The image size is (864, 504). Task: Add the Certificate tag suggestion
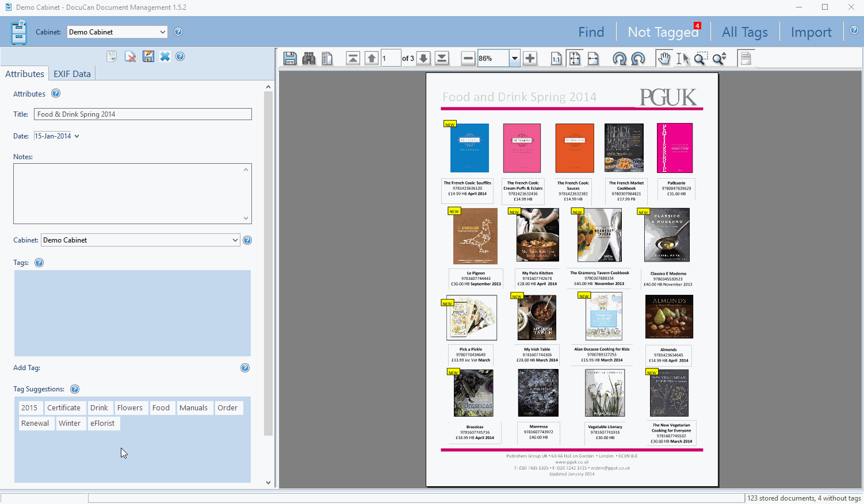click(64, 408)
